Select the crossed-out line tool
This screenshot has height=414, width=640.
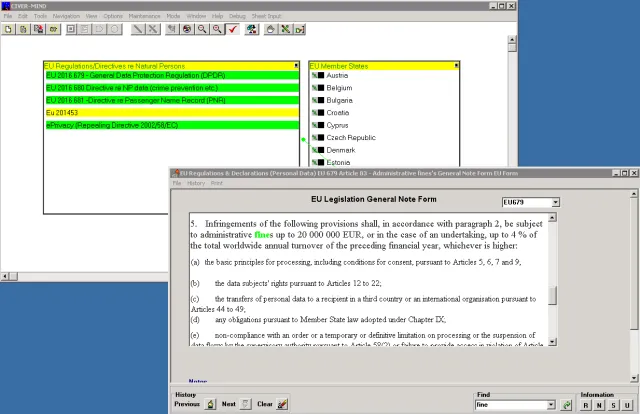tap(153, 29)
